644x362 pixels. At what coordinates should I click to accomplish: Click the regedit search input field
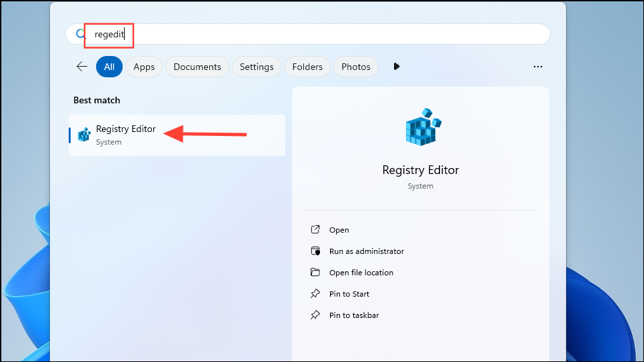[x=308, y=34]
